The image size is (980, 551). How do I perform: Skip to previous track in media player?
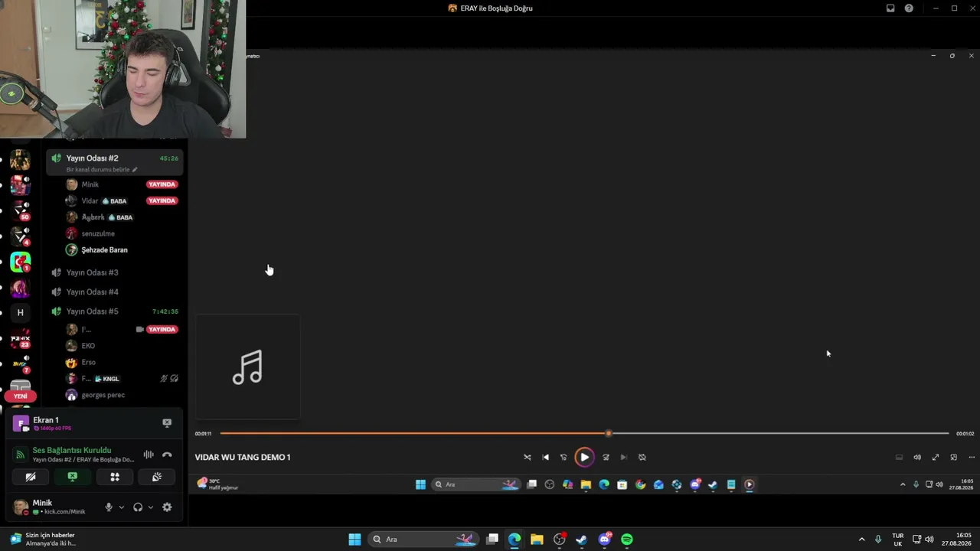coord(545,457)
